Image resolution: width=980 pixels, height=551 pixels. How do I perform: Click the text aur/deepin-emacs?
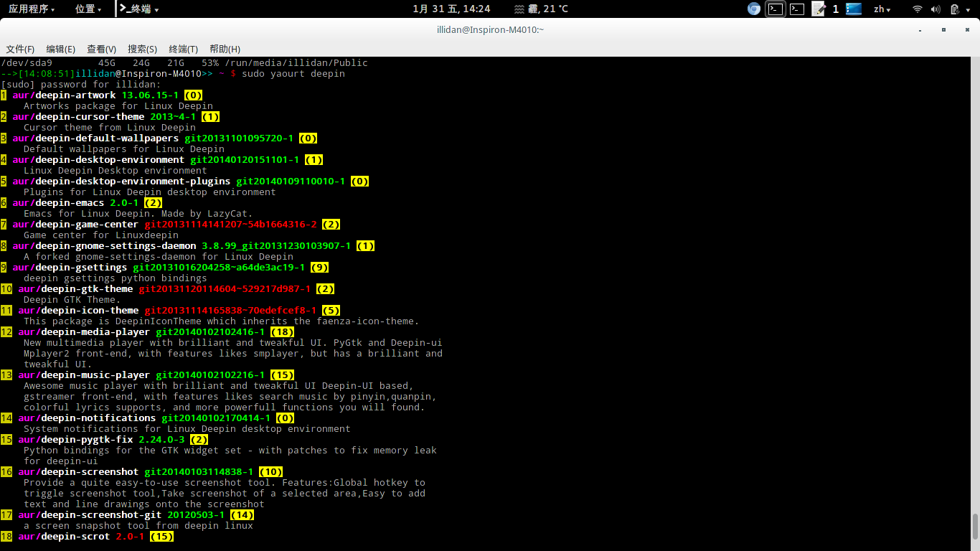58,202
